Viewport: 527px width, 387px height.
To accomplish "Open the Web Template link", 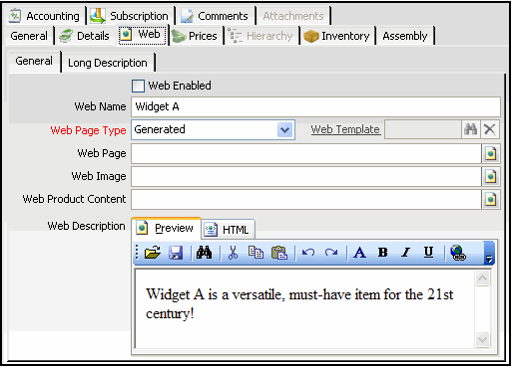I will [x=345, y=129].
